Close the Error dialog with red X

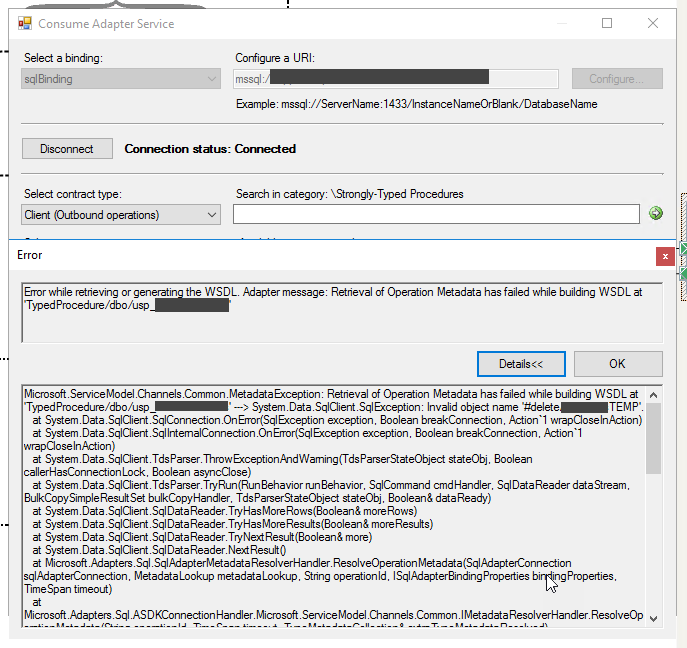coord(665,257)
